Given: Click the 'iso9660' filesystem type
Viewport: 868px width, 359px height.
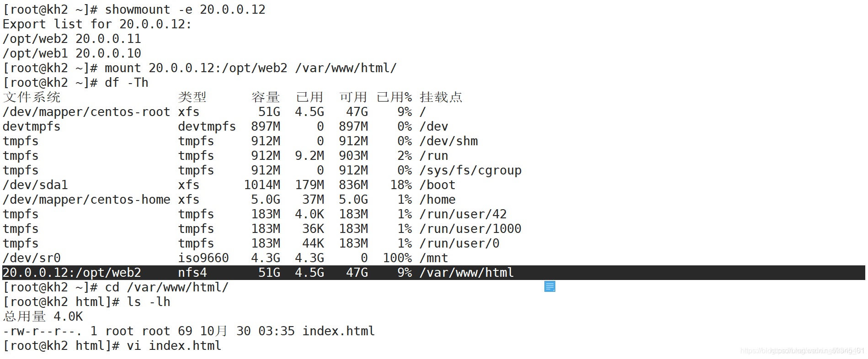Looking at the screenshot, I should click(203, 258).
